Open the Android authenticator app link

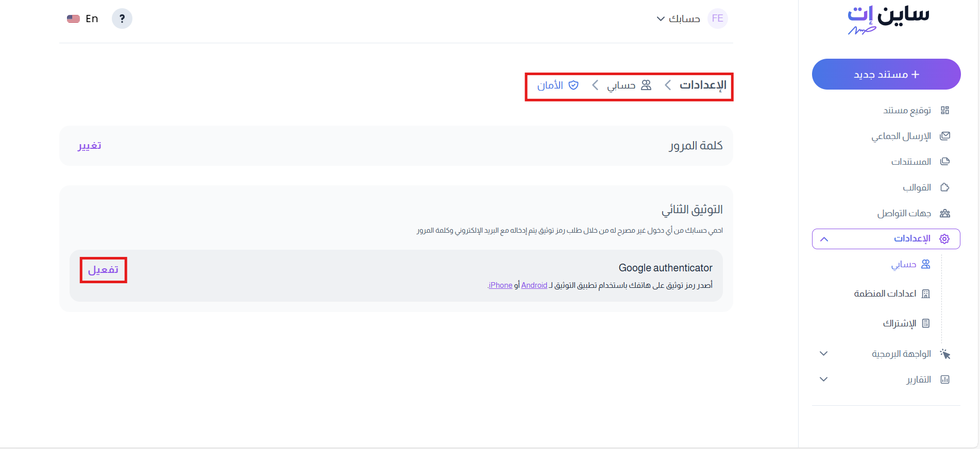click(534, 285)
